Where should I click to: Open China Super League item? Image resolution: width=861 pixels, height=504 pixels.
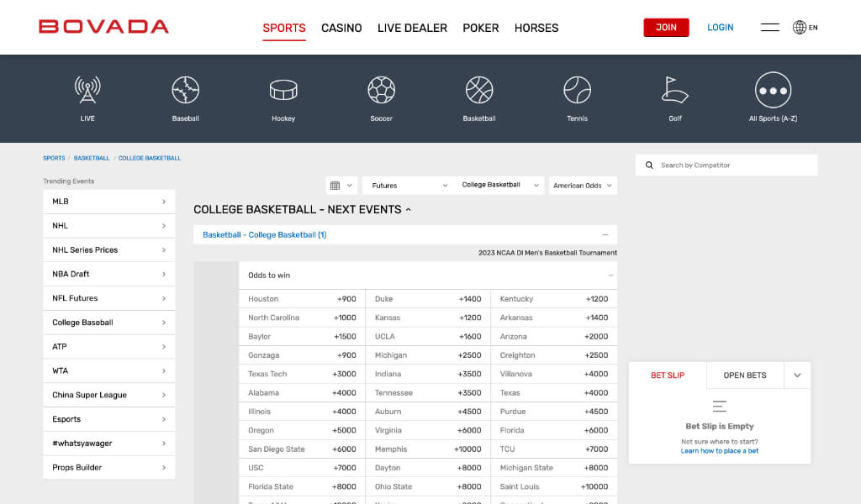(109, 395)
